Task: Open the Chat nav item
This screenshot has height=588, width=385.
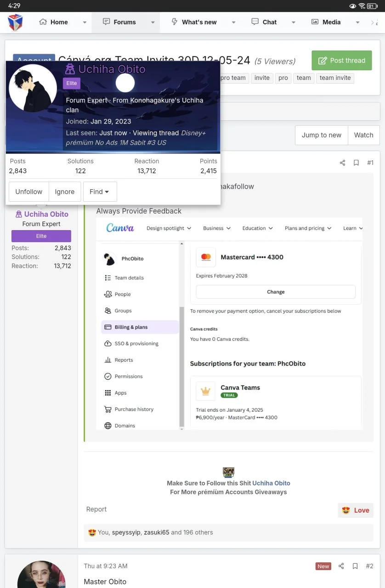Action: coord(264,22)
